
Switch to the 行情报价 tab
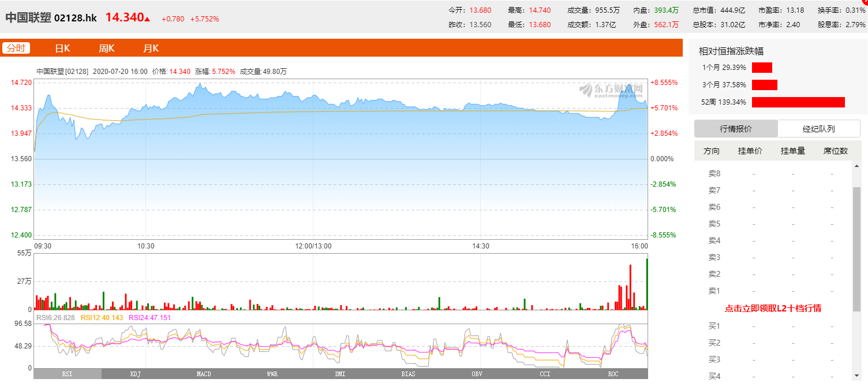(736, 129)
